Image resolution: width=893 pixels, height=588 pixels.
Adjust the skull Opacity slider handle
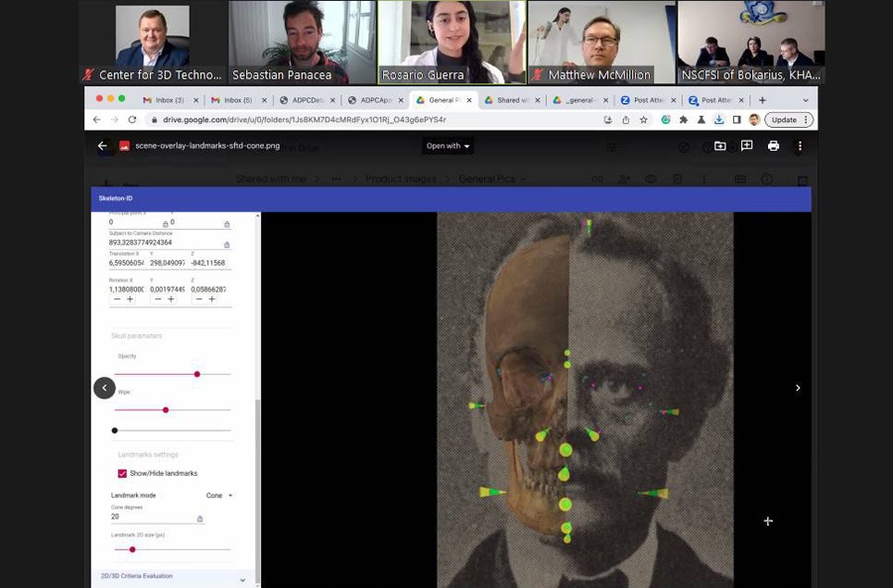(x=197, y=374)
